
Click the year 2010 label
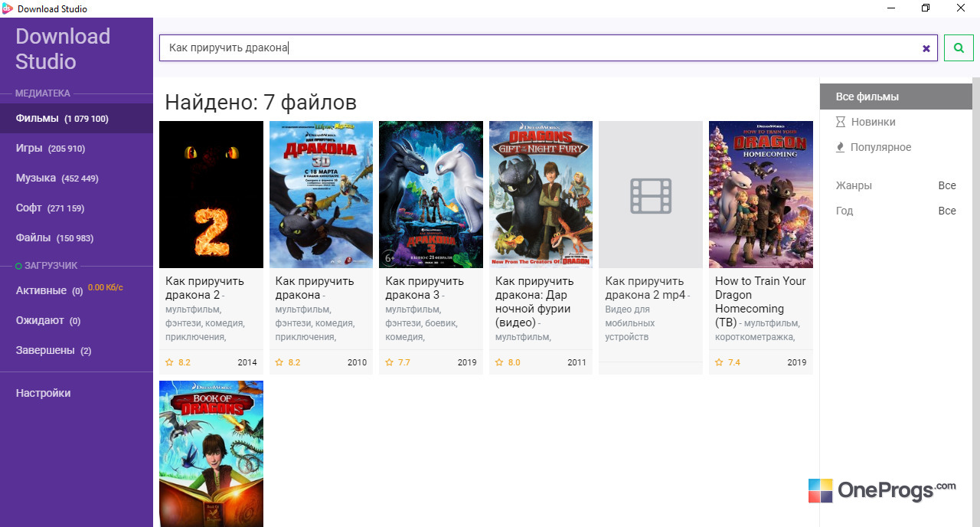point(358,362)
